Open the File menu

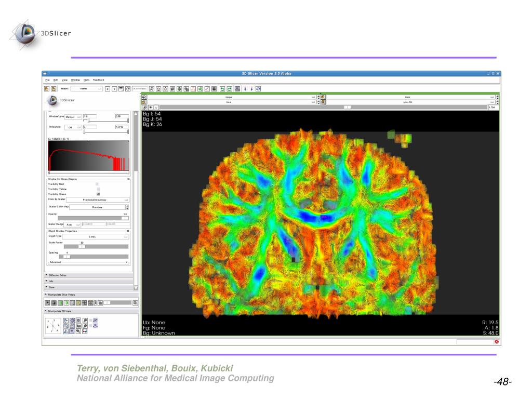click(47, 80)
